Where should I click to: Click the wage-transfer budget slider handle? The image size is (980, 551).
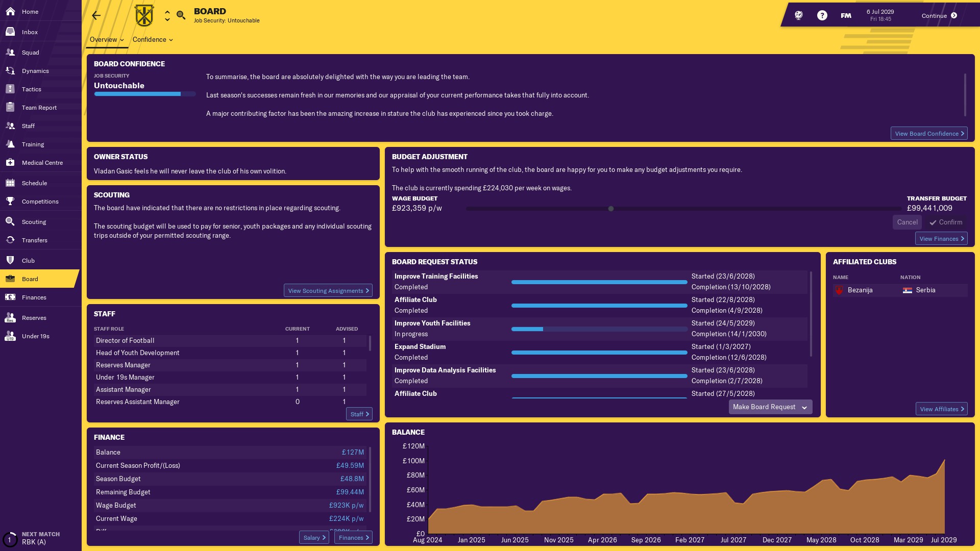tap(610, 209)
